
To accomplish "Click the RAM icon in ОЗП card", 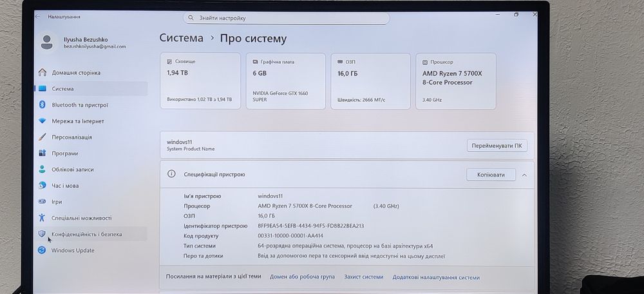I will coord(339,62).
